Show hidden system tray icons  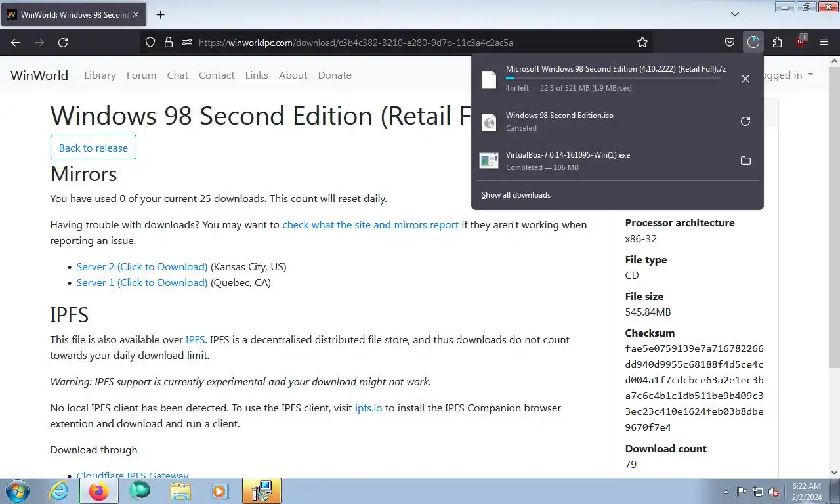(726, 492)
